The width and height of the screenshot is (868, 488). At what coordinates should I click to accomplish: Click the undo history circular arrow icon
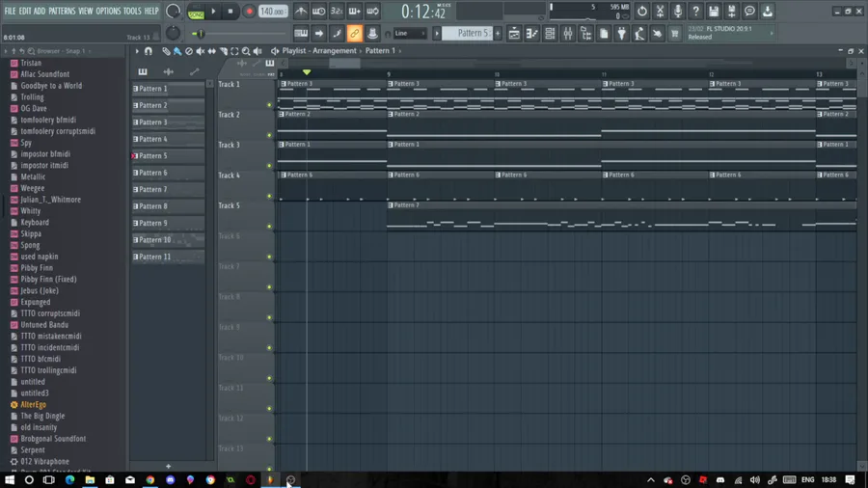(x=641, y=11)
